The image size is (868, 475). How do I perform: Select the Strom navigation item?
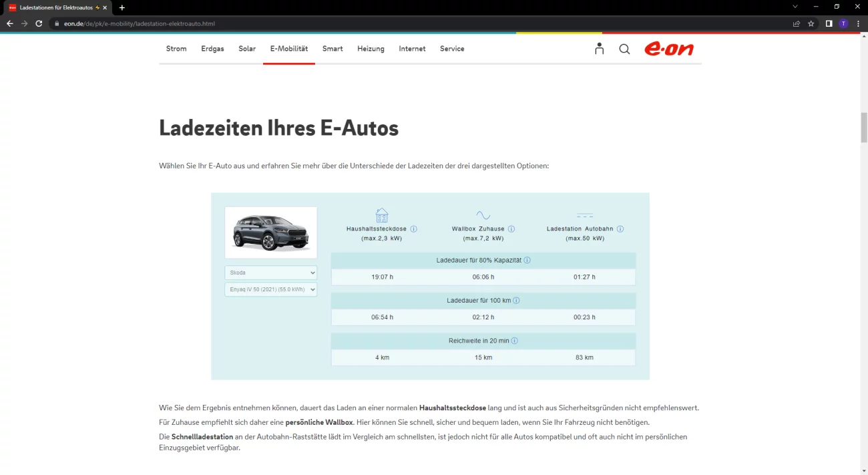176,49
